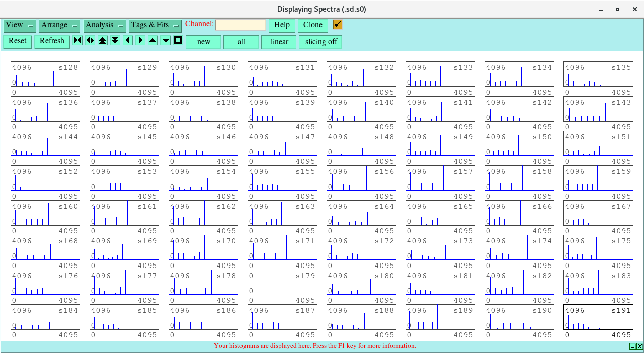Open the Tags & Fits dropdown
644x353 pixels.
155,25
